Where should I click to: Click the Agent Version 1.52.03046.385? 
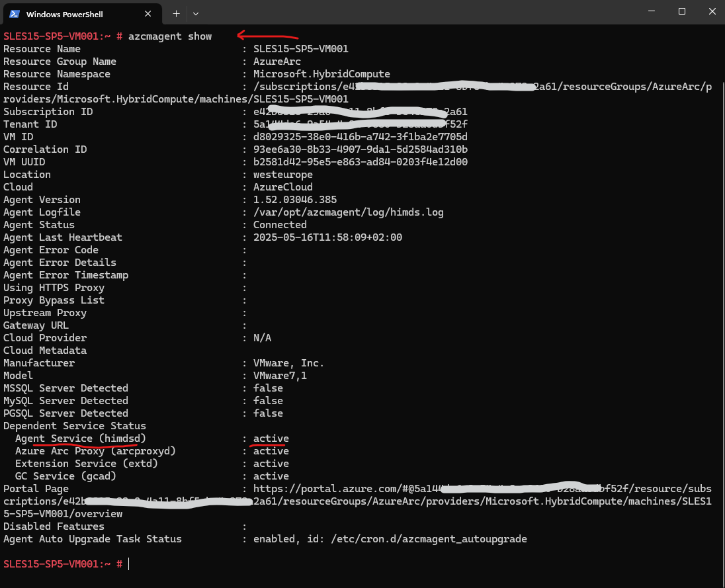coord(295,200)
